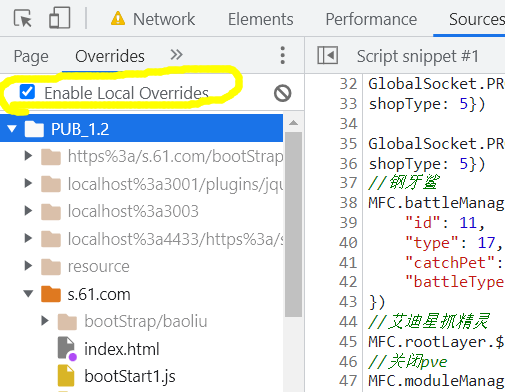
Task: Expand the bootStrap/baoliu folder arrow
Action: [45, 321]
